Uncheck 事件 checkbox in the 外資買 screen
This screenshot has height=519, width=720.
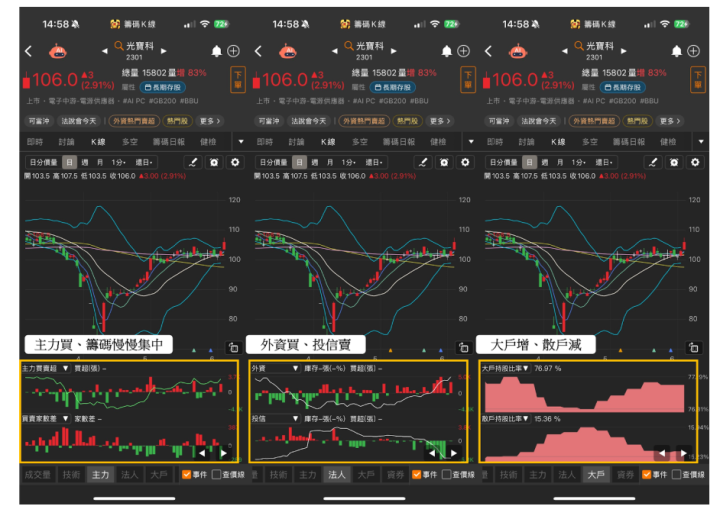pos(416,474)
